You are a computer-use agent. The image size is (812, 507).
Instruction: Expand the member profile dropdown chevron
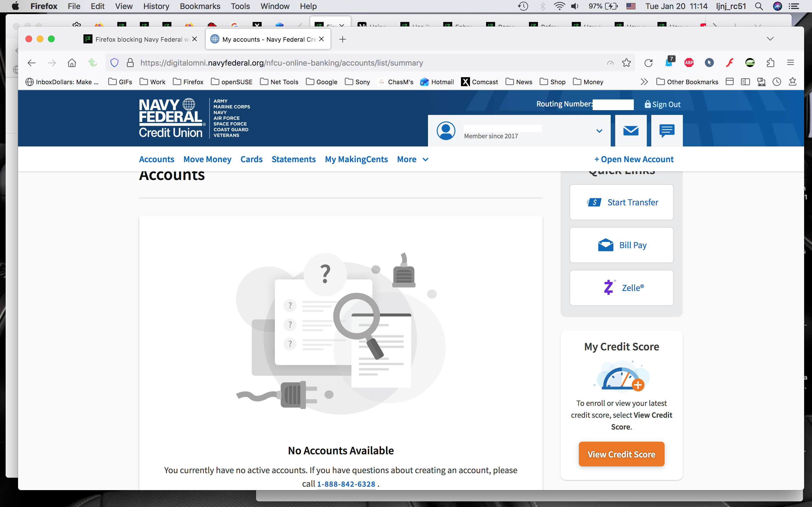point(599,131)
